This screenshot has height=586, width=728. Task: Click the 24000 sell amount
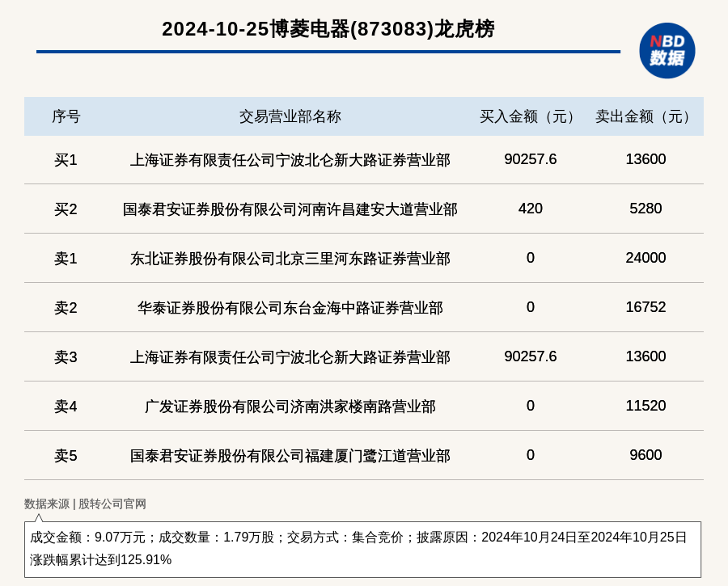(x=645, y=258)
